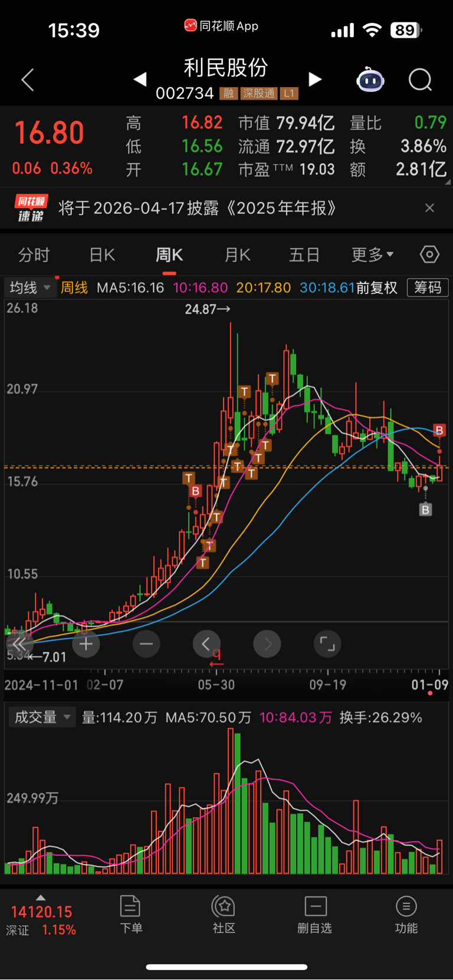Screen dimensions: 453x980
Task: Zoom out chart with minus button
Action: point(146,644)
